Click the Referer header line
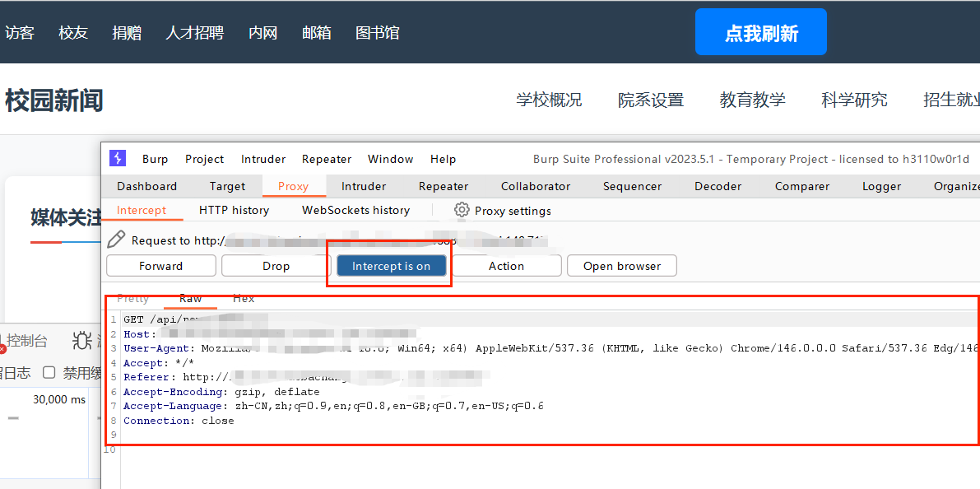The width and height of the screenshot is (980, 489). coord(306,377)
